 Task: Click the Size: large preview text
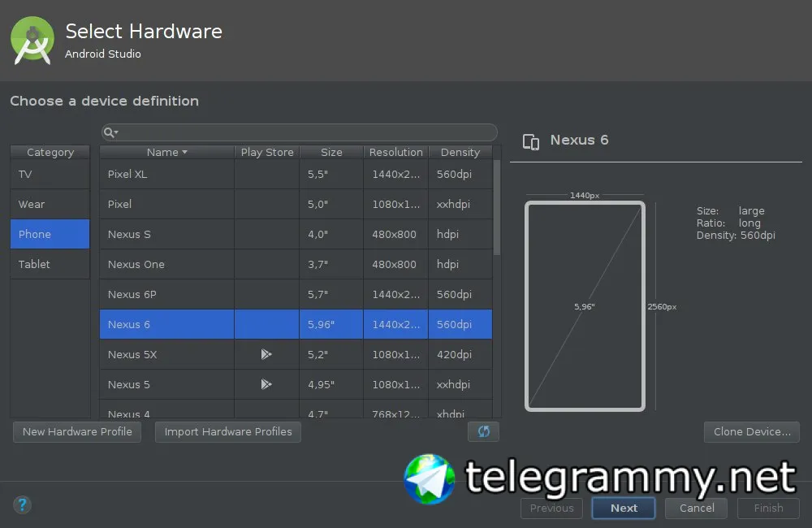click(x=731, y=211)
